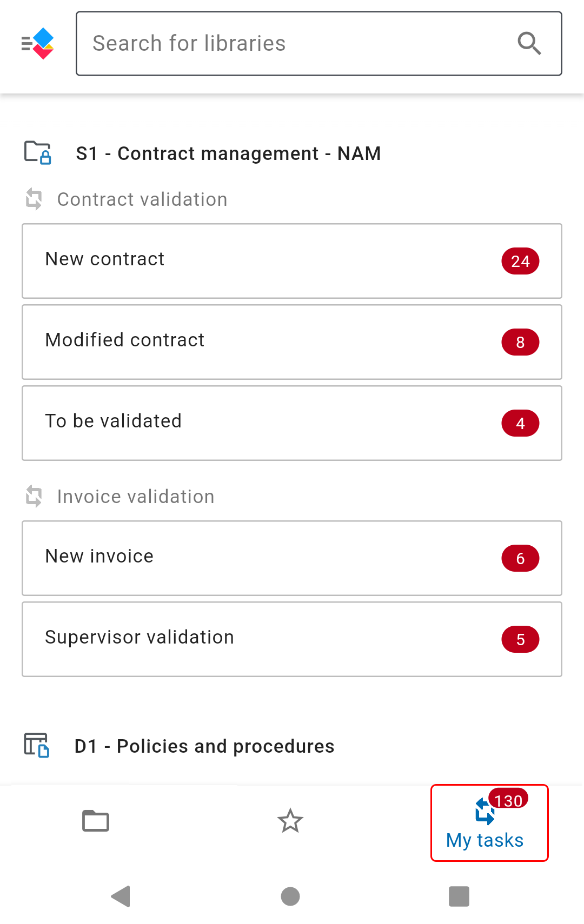Image resolution: width=584 pixels, height=924 pixels.
Task: Tap the Android home circle button
Action: pos(290,896)
